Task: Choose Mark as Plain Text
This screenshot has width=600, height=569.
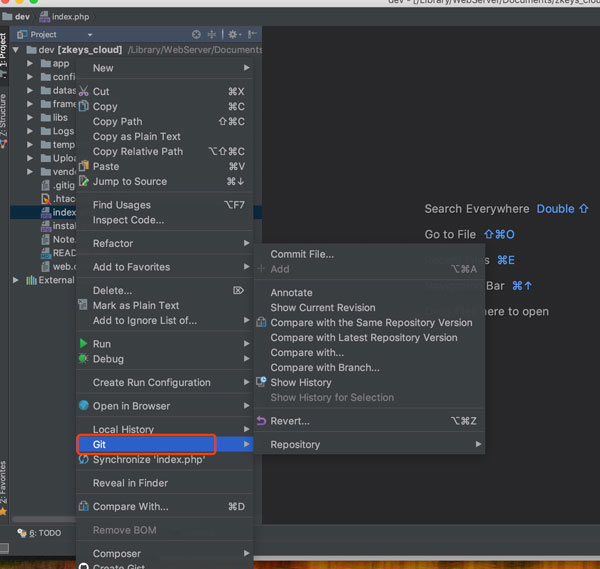Action: click(165, 305)
